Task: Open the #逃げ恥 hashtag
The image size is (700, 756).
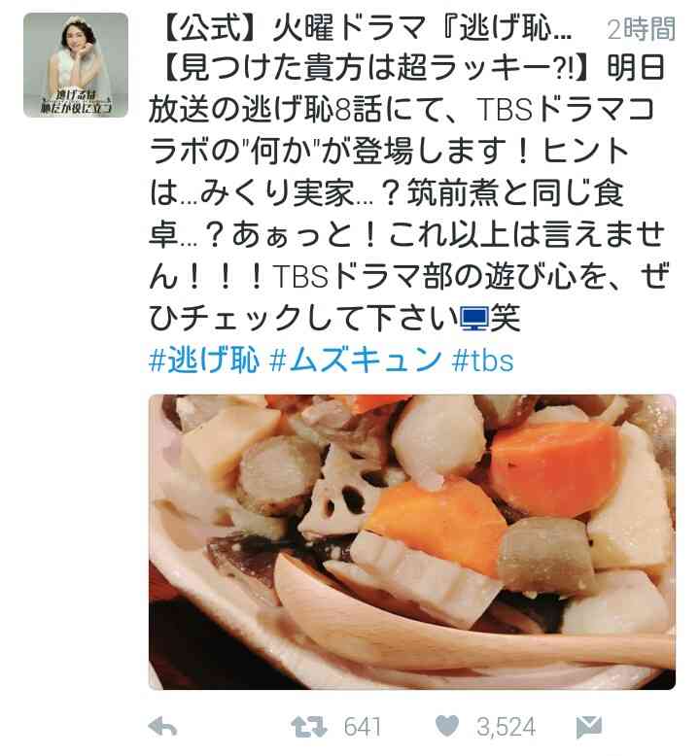Action: (x=204, y=361)
